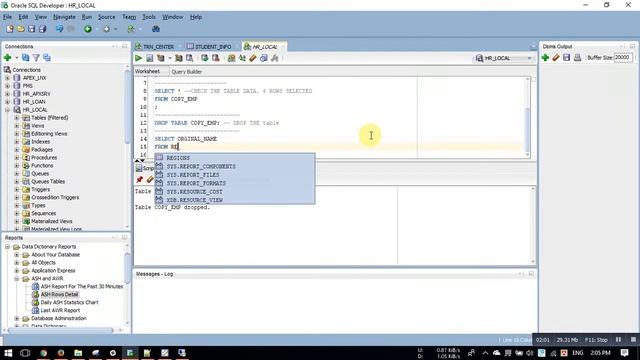Click the Windows Start button
The height and width of the screenshot is (360, 640).
[x=8, y=353]
